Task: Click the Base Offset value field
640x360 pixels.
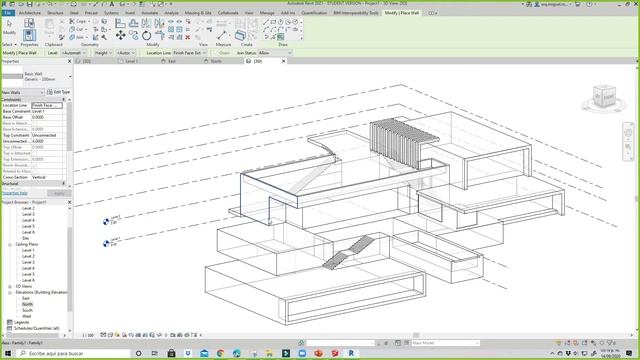Action: point(47,117)
